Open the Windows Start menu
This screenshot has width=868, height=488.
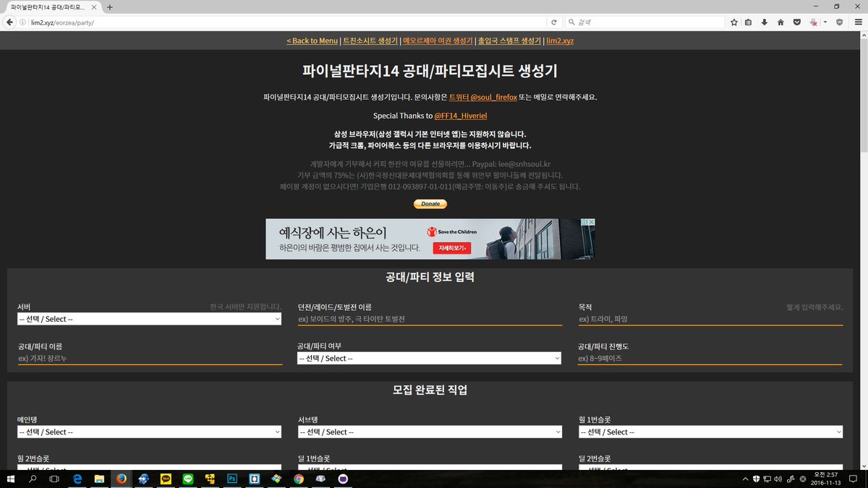[12, 479]
